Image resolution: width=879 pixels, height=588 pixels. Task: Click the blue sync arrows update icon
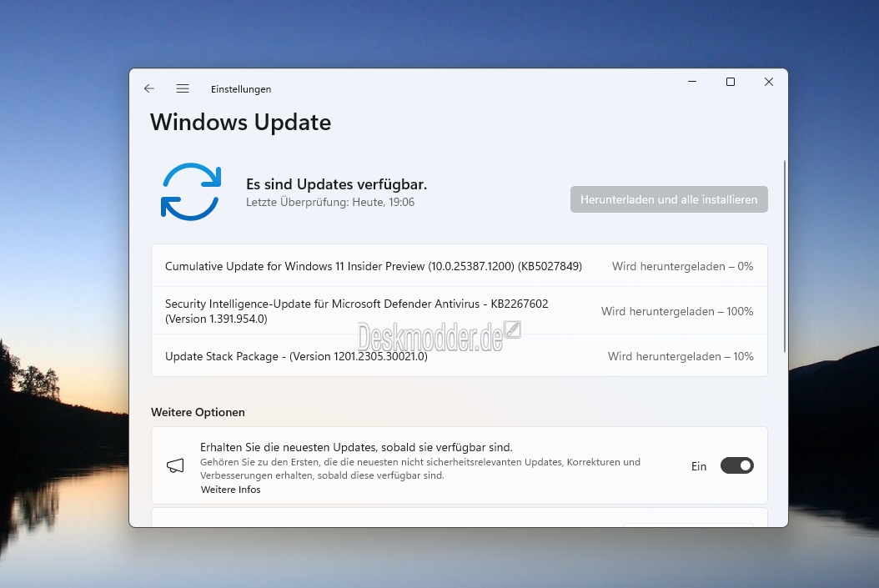click(x=191, y=192)
